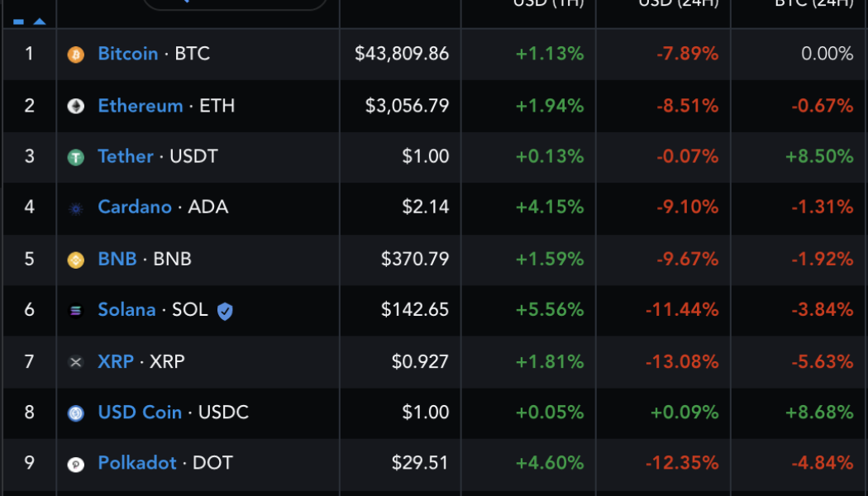Click the XRP coin icon
Screen dimensions: 868x496
pos(76,361)
